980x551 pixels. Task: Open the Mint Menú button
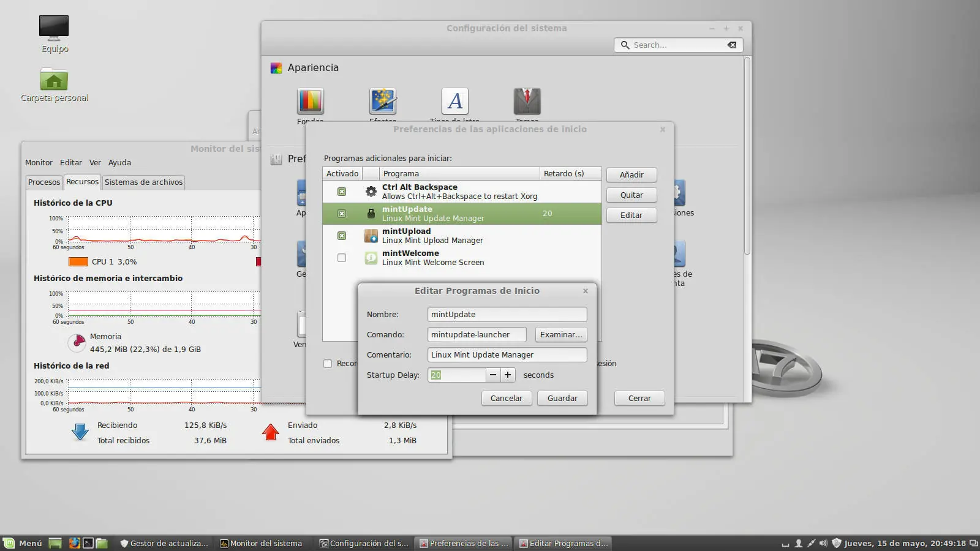[23, 543]
